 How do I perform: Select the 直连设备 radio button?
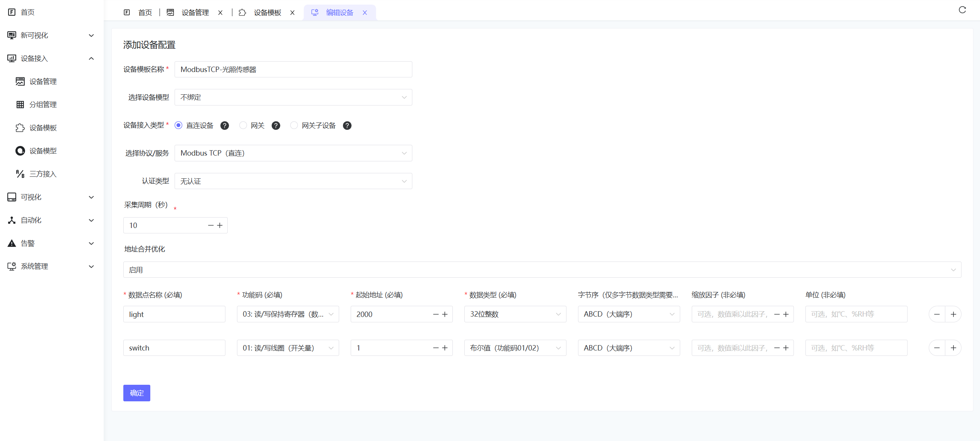tap(178, 125)
